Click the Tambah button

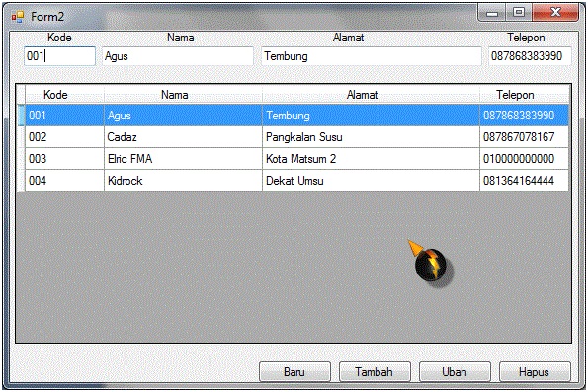(x=375, y=372)
